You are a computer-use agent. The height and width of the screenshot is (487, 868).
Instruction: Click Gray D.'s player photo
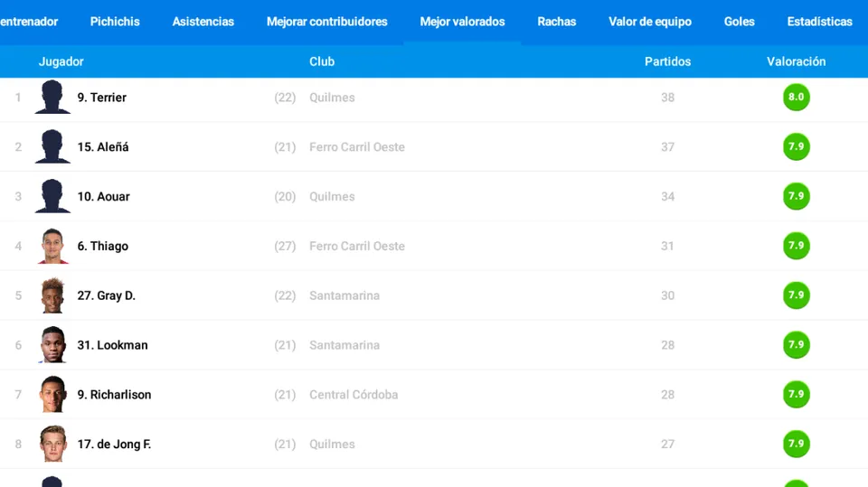[x=53, y=295]
